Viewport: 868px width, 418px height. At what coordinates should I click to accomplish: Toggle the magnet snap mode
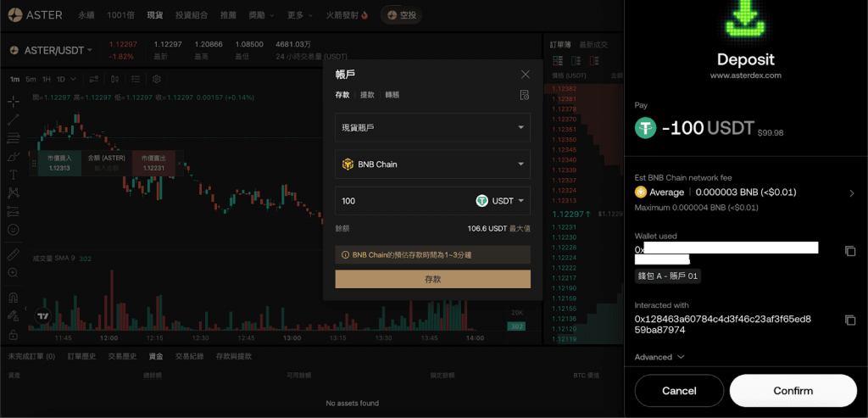[14, 298]
